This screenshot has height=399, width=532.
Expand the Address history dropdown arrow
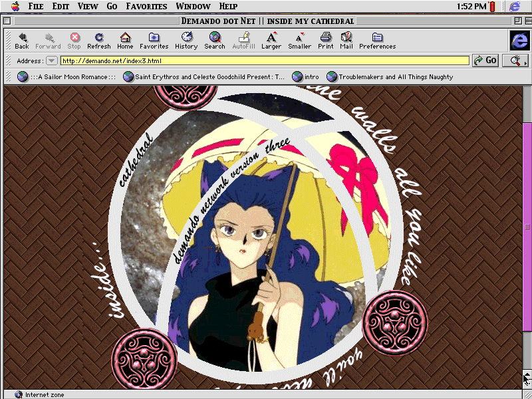pyautogui.click(x=51, y=61)
